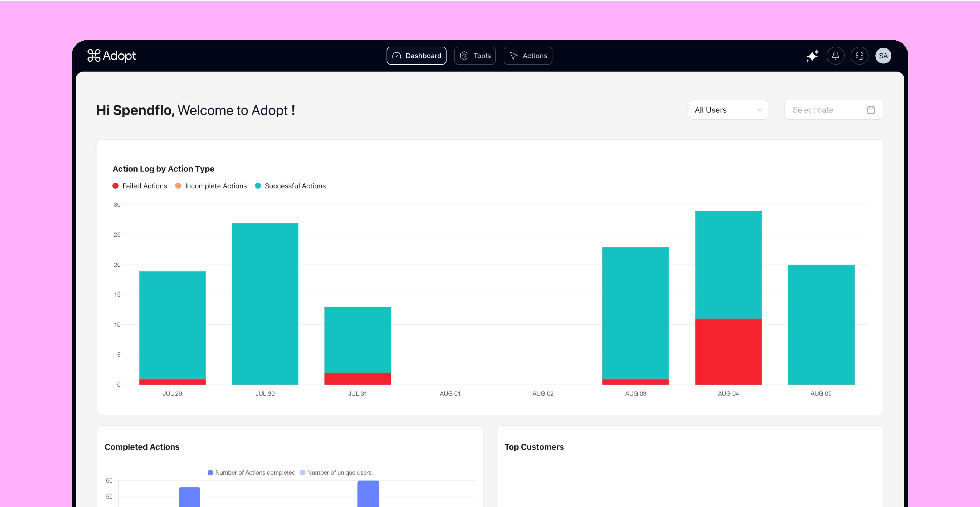This screenshot has height=507, width=980.
Task: Click the AUG 03 red failed segment
Action: [636, 381]
